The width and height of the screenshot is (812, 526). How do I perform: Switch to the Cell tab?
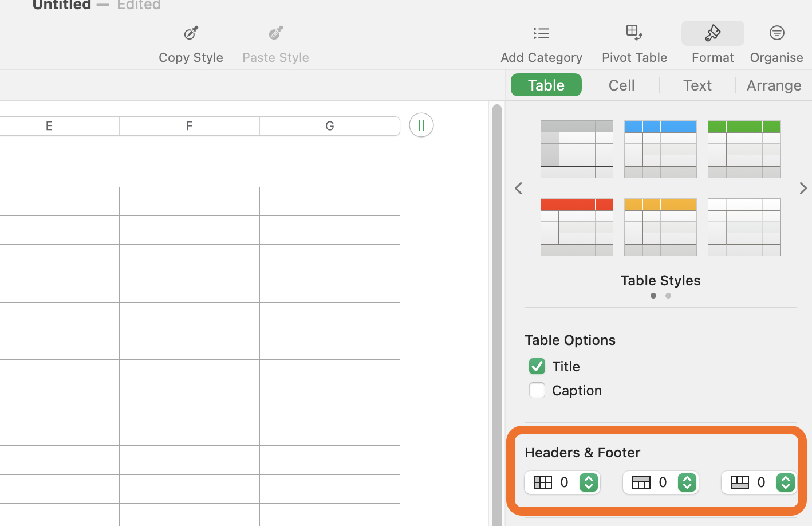click(621, 85)
